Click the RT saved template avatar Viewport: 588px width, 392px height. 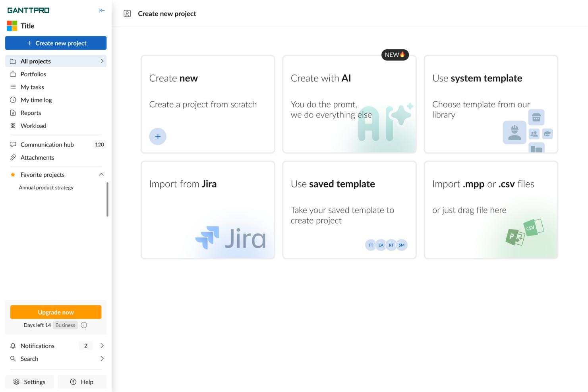391,245
